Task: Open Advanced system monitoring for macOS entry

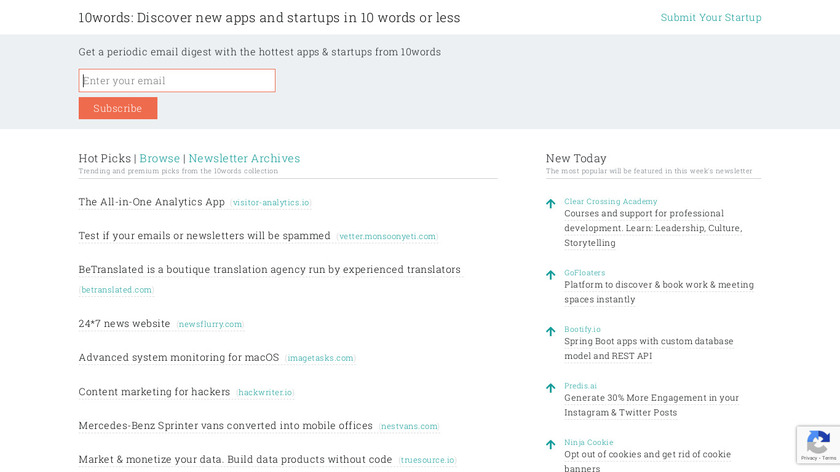Action: [179, 357]
